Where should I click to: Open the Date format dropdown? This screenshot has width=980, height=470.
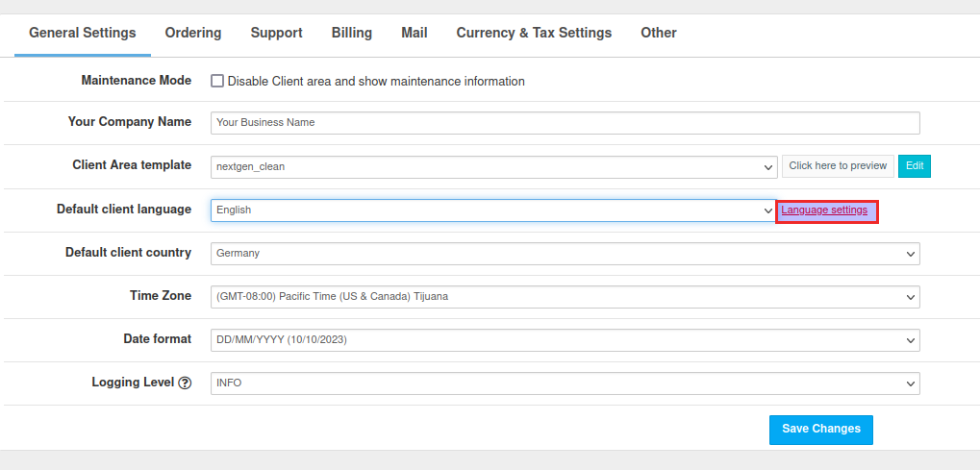565,339
